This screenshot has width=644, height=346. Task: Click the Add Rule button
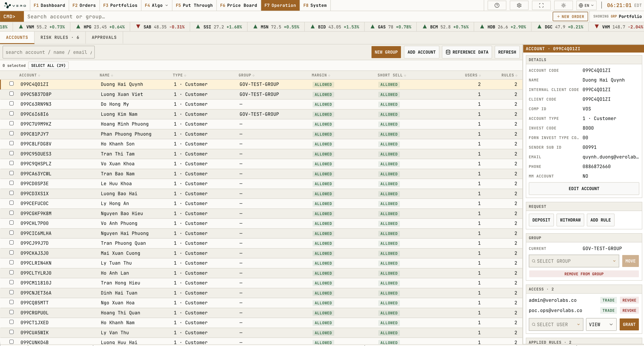tap(600, 220)
